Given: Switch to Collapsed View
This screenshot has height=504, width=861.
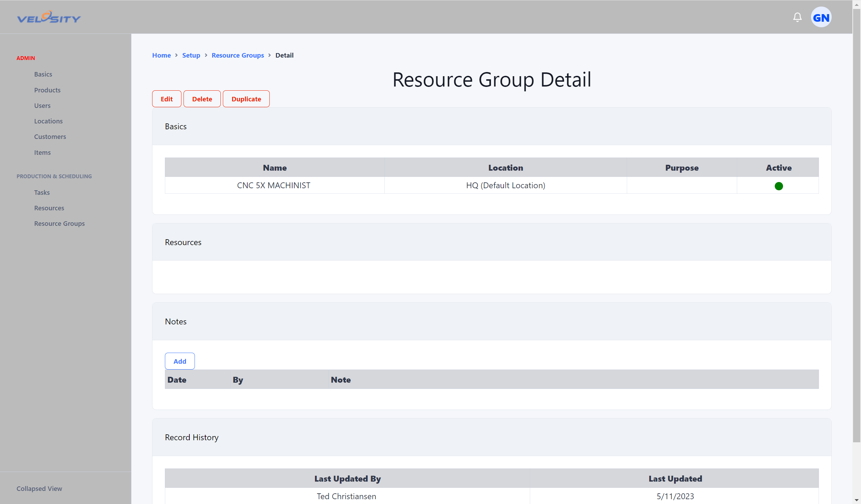Looking at the screenshot, I should click(39, 488).
